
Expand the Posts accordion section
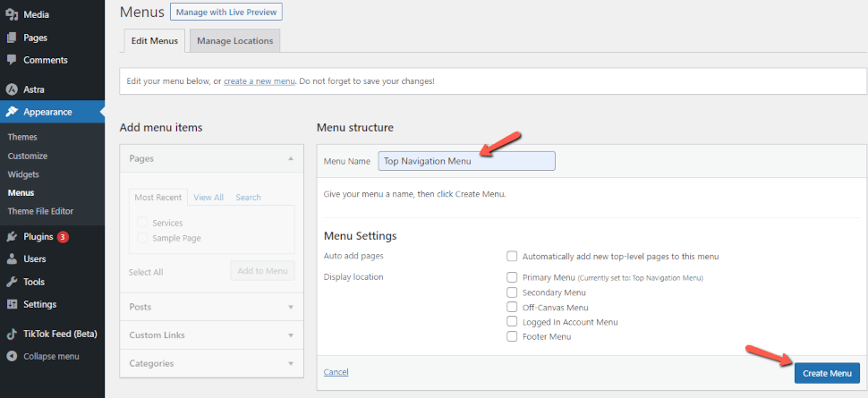click(x=211, y=307)
